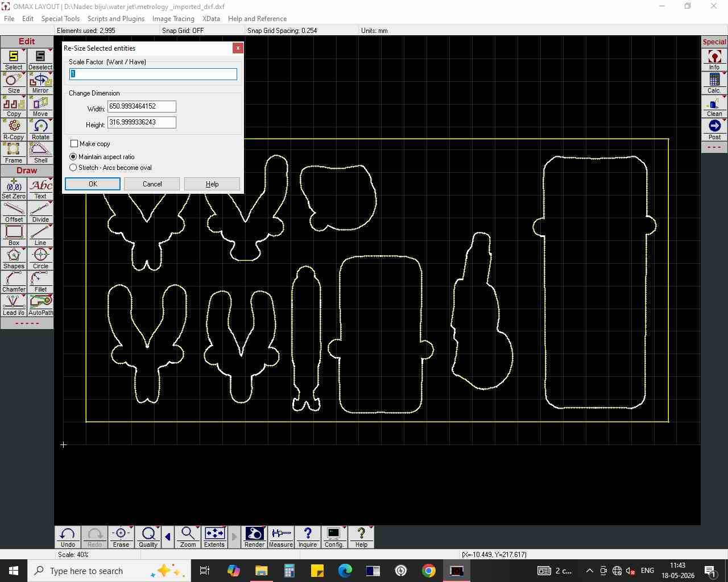
Task: Close the Re-Size Selected entities dialog
Action: [x=238, y=48]
